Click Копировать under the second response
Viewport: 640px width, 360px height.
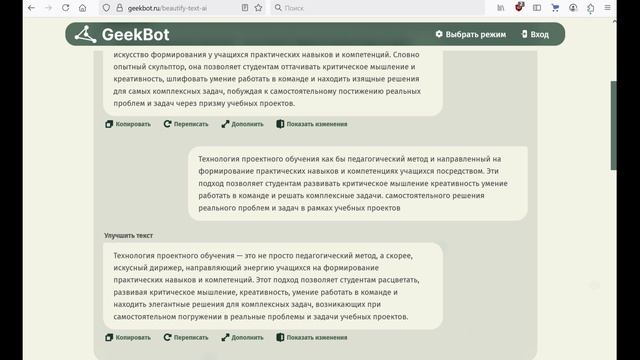[x=128, y=338]
